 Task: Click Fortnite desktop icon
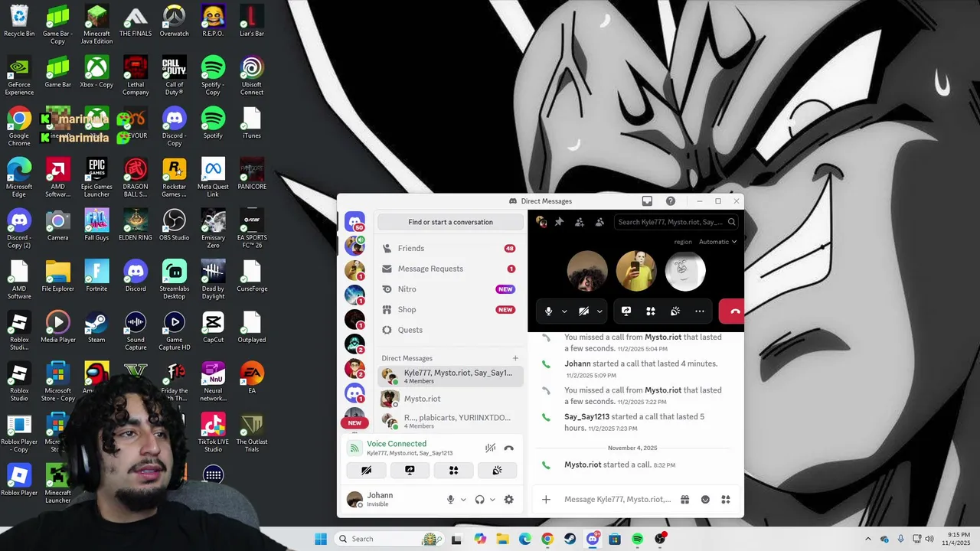[x=96, y=276]
